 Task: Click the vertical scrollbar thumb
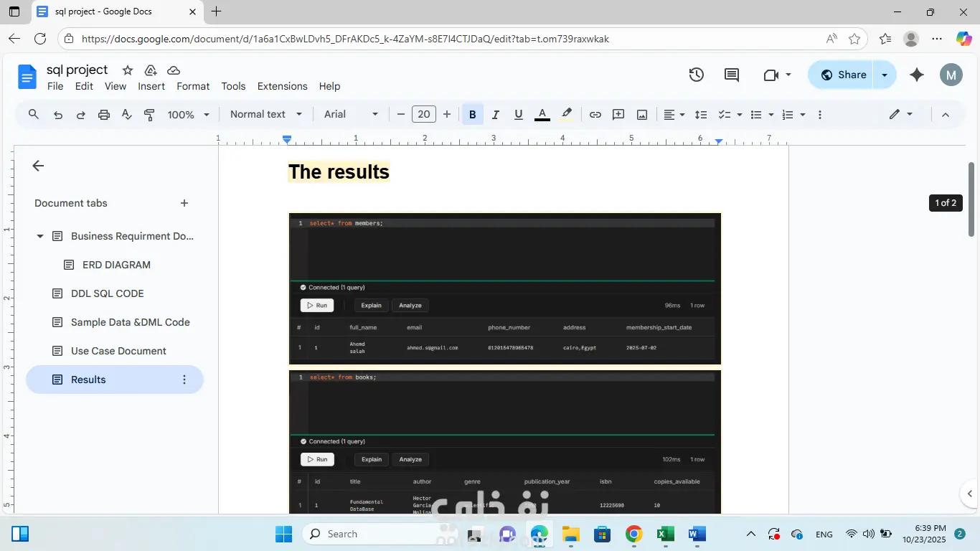971,199
